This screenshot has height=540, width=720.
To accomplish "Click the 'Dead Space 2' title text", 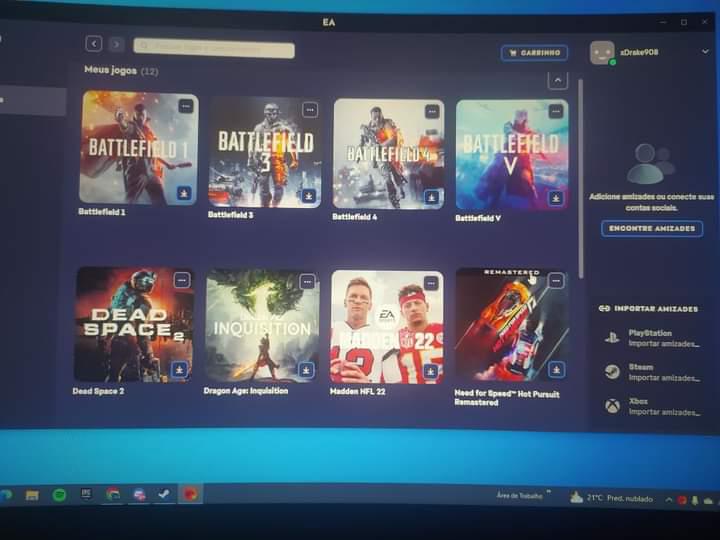I will click(98, 391).
